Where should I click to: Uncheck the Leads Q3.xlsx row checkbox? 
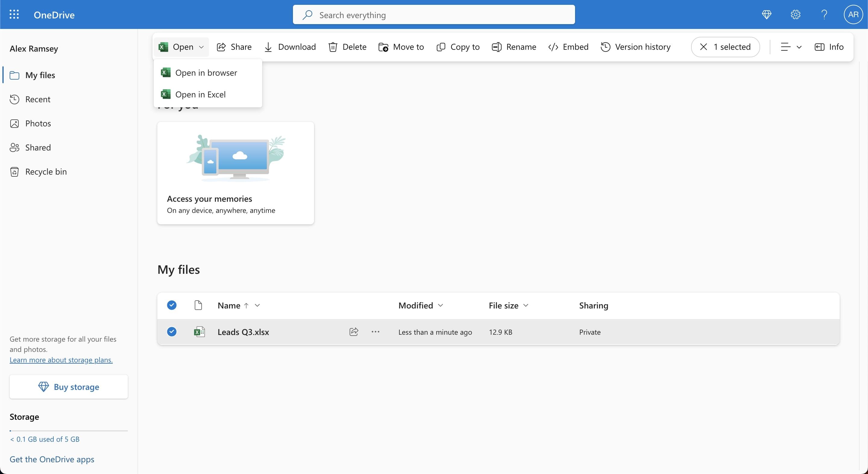pos(172,332)
